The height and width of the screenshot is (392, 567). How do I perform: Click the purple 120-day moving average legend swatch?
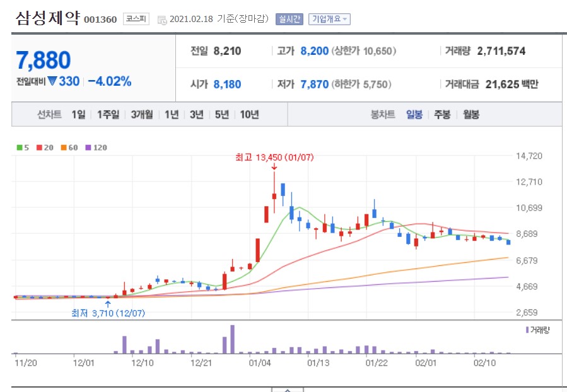[x=88, y=147]
